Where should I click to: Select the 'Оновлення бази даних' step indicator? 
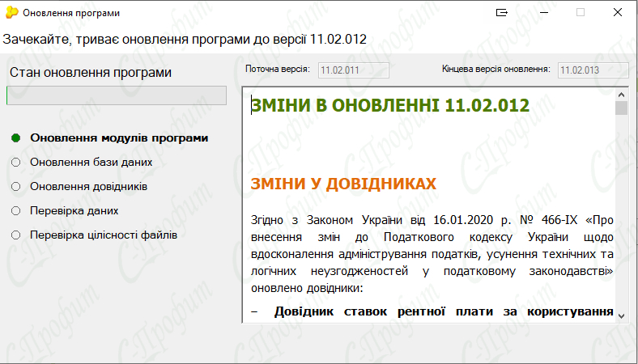tap(16, 163)
